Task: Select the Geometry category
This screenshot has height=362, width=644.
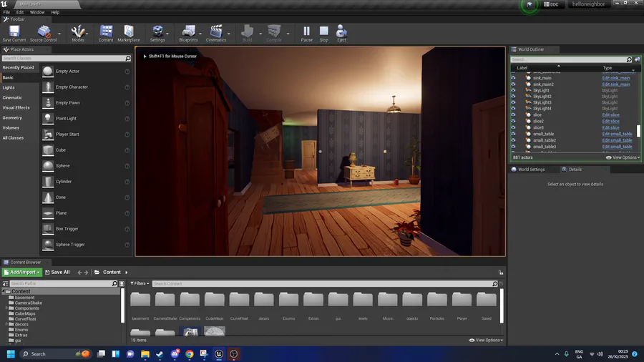Action: [x=12, y=118]
